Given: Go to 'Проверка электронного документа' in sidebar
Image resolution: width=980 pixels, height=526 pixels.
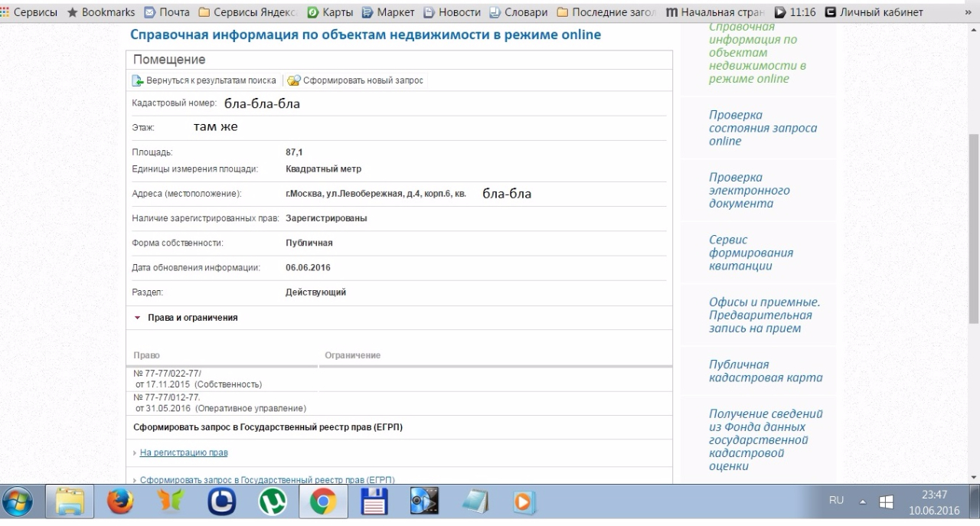Looking at the screenshot, I should tap(749, 191).
